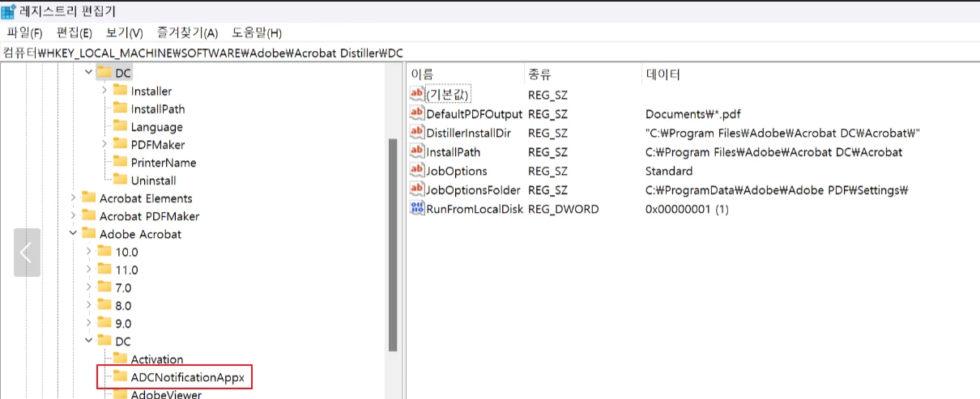Click the Documents\*.pdf data cell

point(693,114)
